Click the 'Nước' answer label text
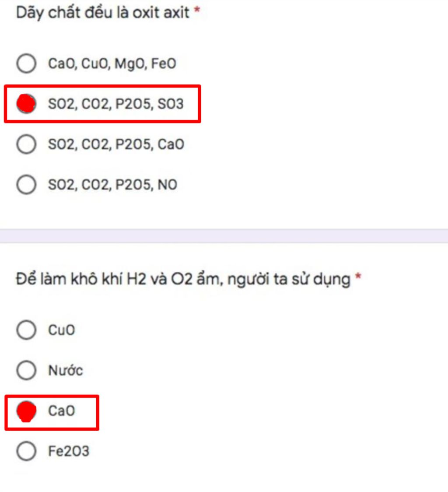The height and width of the screenshot is (492, 448). [x=65, y=371]
